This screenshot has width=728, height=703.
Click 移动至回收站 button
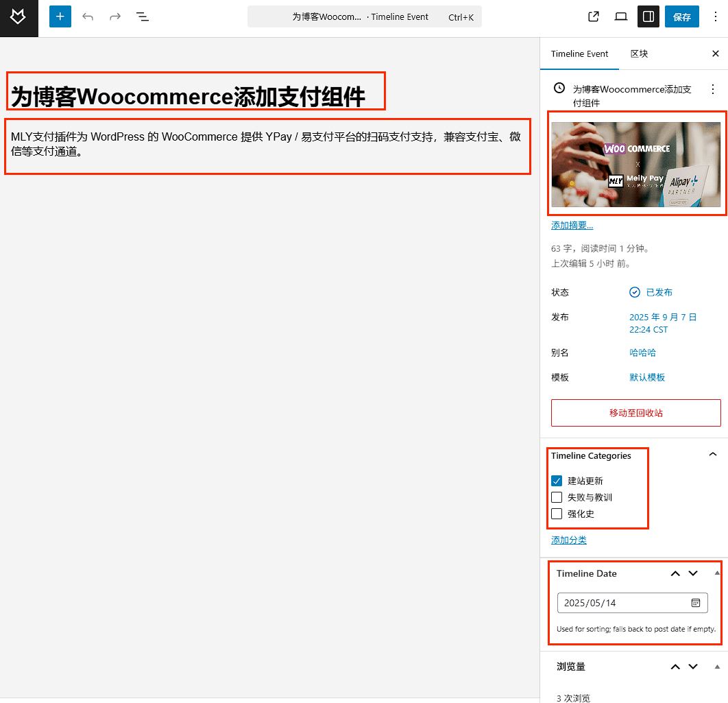[635, 413]
